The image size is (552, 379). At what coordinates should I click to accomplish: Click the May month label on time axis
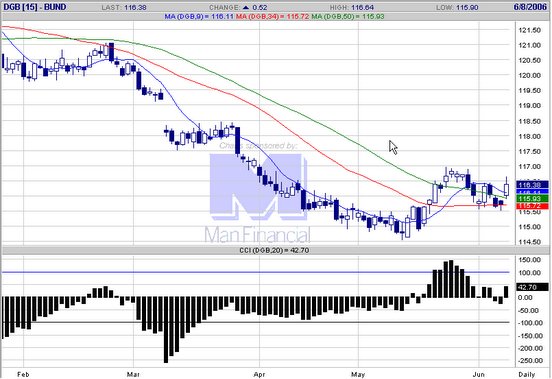359,374
